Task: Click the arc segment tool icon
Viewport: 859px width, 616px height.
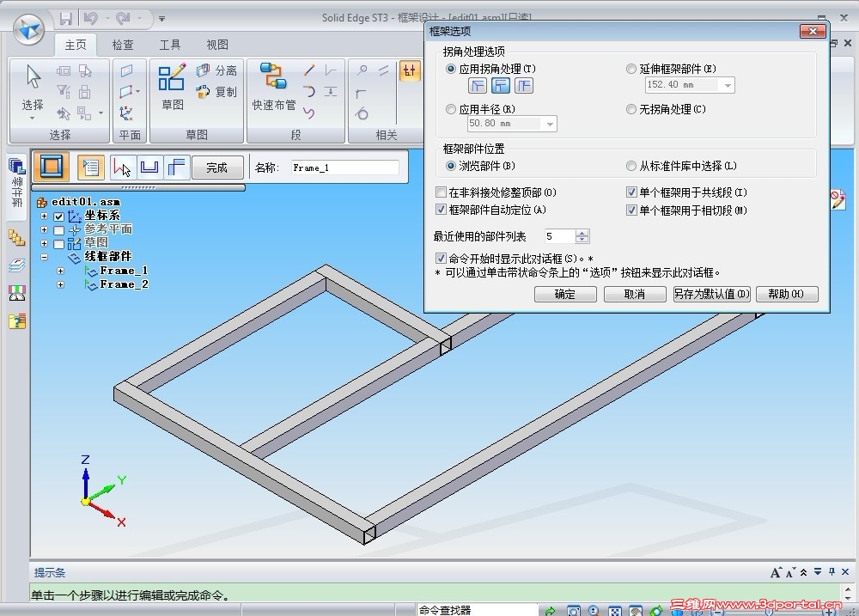Action: click(x=309, y=91)
